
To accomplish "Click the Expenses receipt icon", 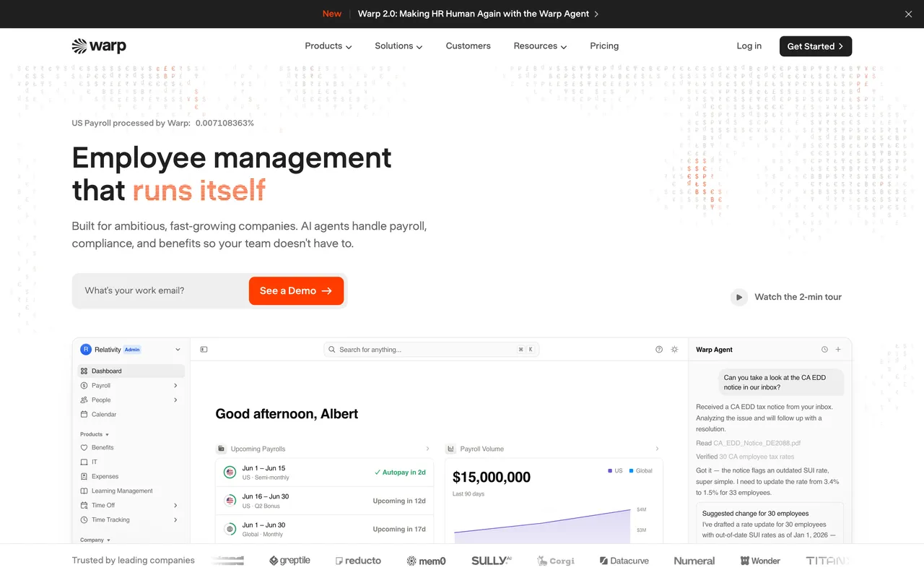I will pyautogui.click(x=84, y=477).
